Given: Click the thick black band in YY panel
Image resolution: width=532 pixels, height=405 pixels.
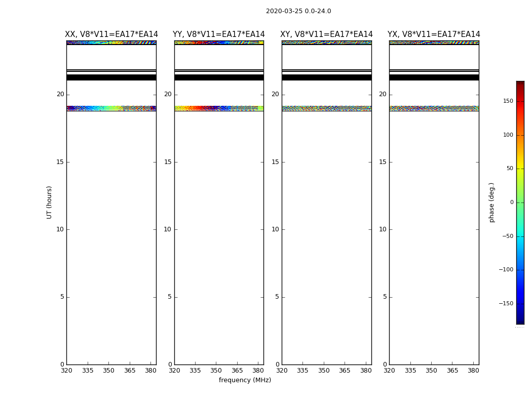Looking at the screenshot, I should tap(219, 77).
